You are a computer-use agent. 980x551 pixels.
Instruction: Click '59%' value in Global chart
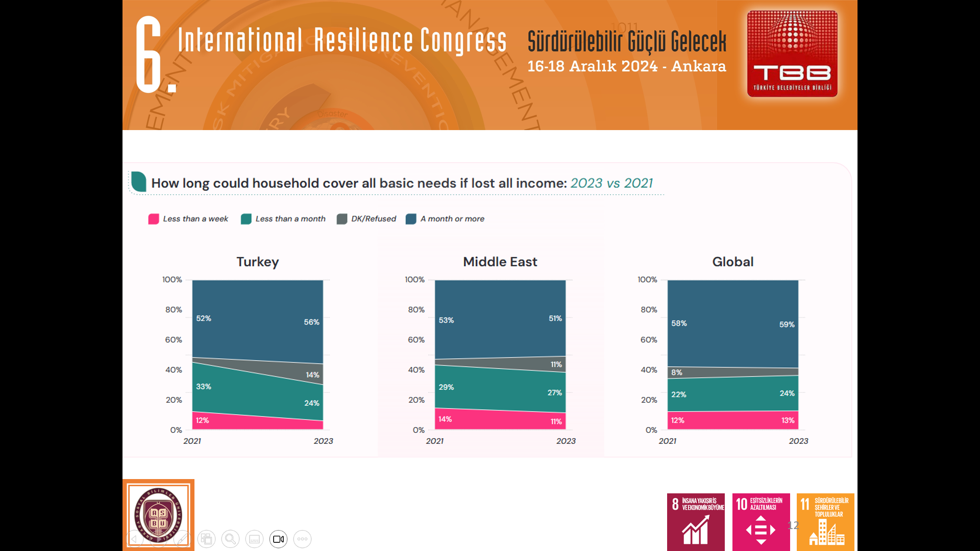click(x=787, y=324)
